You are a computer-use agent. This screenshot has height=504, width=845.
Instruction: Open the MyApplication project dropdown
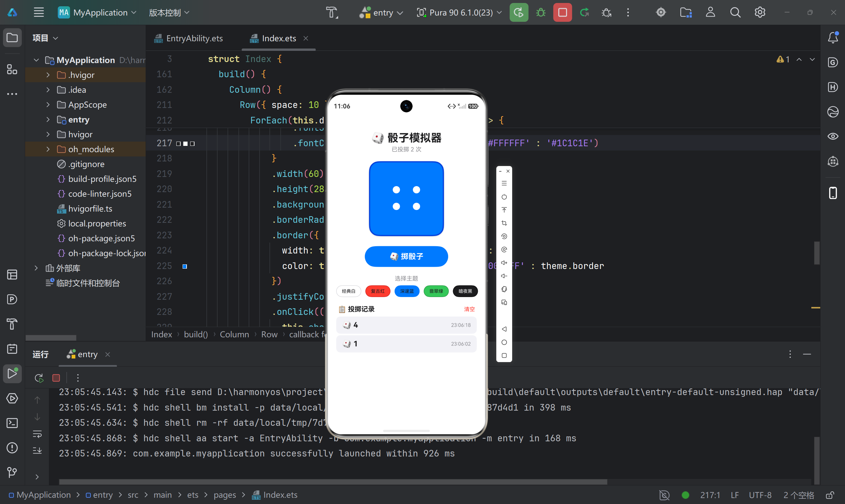(x=97, y=13)
